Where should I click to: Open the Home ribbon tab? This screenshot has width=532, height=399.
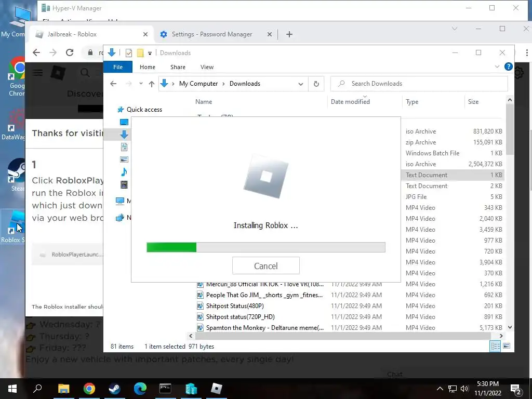pyautogui.click(x=147, y=67)
